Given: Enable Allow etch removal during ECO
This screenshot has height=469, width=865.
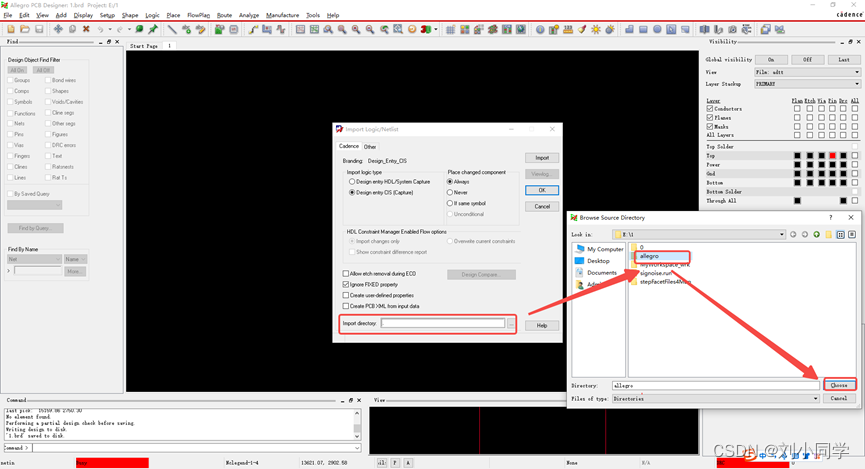Looking at the screenshot, I should click(x=346, y=273).
